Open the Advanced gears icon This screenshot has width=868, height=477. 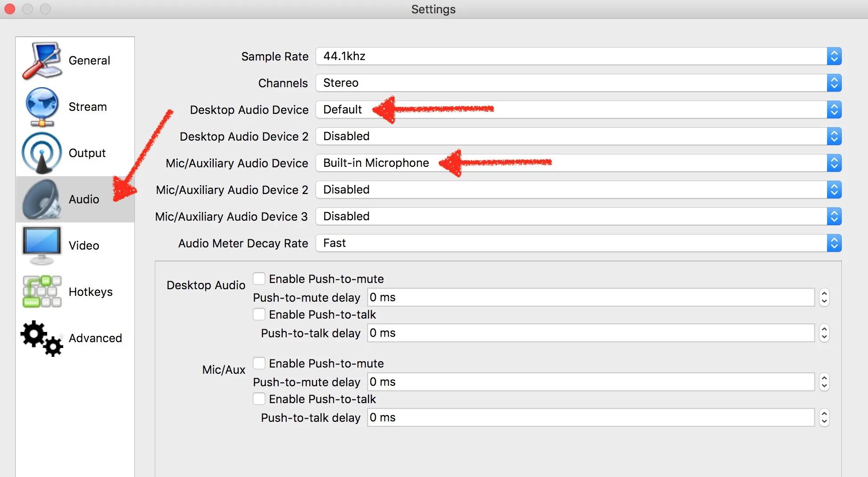point(42,338)
